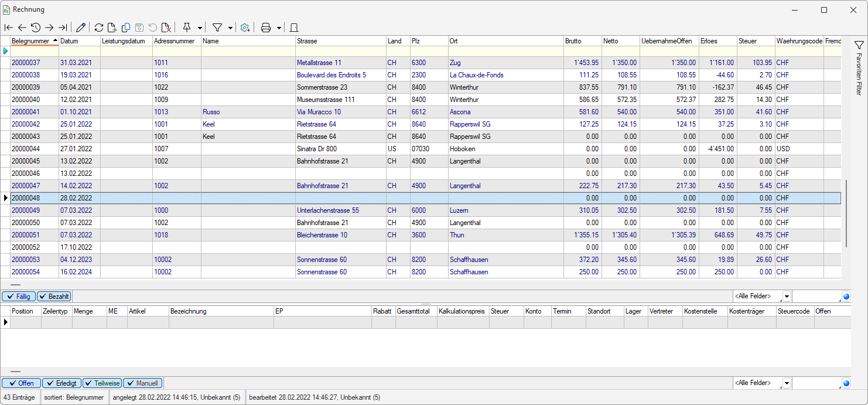Click the edit pencil icon

(x=81, y=28)
